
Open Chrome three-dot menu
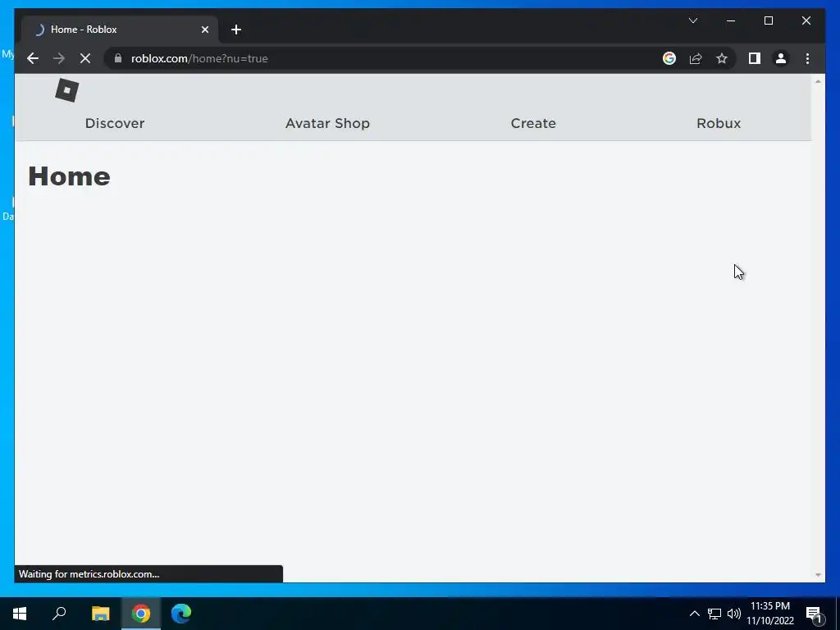pyautogui.click(x=807, y=58)
